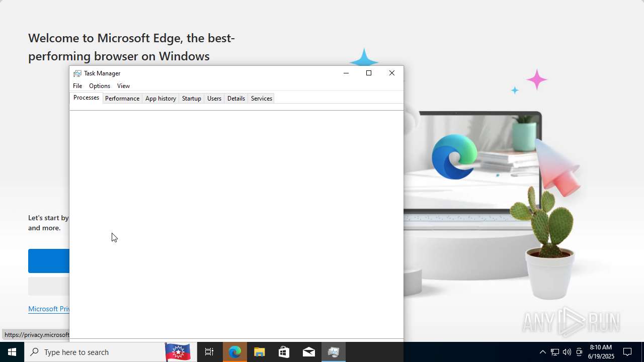Click the Task Manager title bar icon
This screenshot has width=644, height=362.
77,73
